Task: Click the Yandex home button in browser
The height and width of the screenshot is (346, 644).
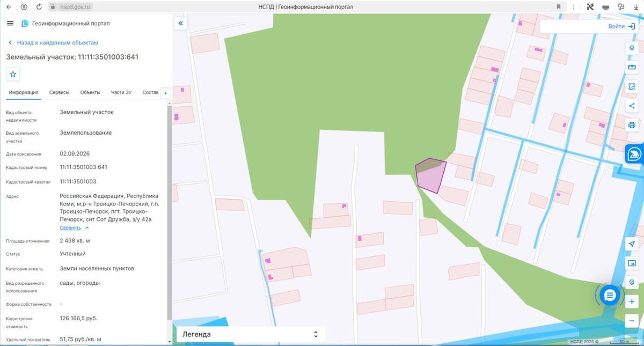Action: 24,7
